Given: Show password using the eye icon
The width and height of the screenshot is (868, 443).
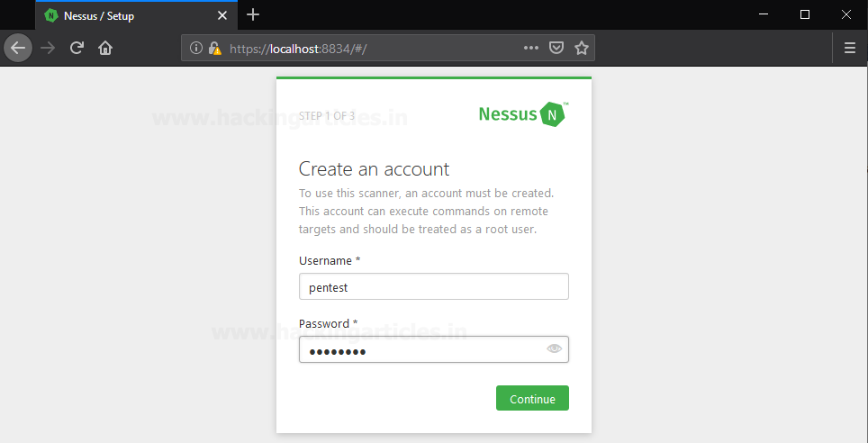Looking at the screenshot, I should point(554,348).
